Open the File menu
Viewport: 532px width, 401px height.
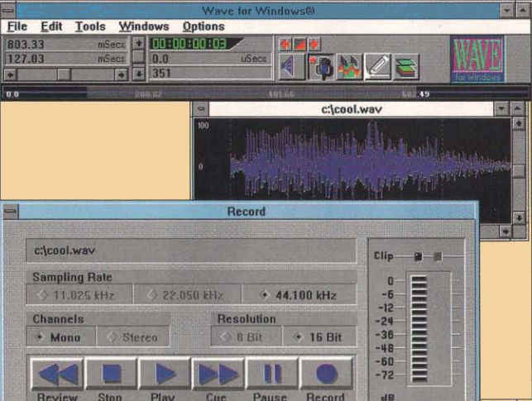pyautogui.click(x=17, y=26)
